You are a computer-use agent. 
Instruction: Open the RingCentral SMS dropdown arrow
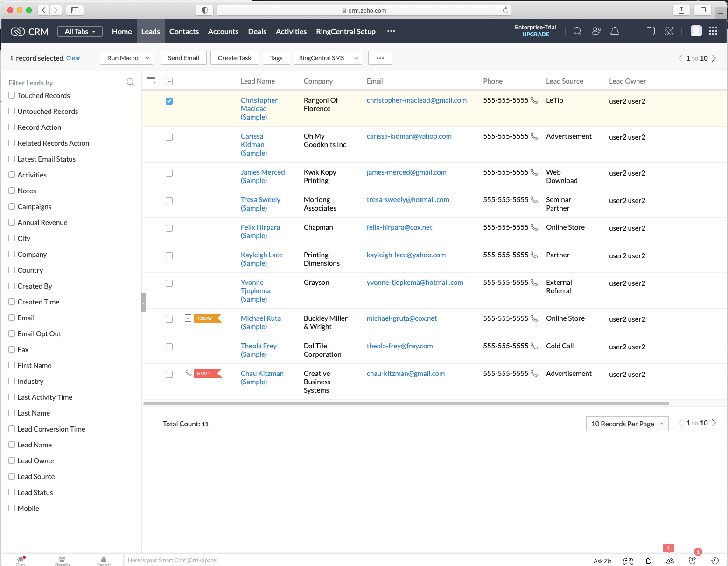(356, 58)
